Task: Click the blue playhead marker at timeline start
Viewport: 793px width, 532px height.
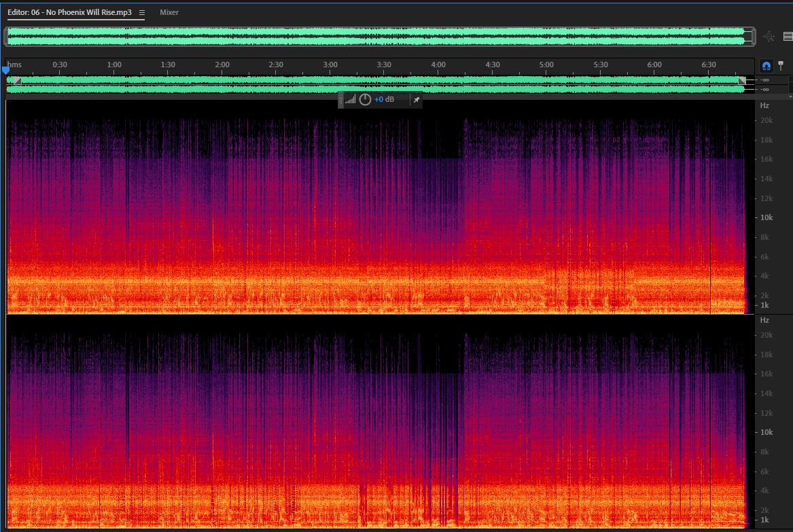Action: [x=5, y=71]
